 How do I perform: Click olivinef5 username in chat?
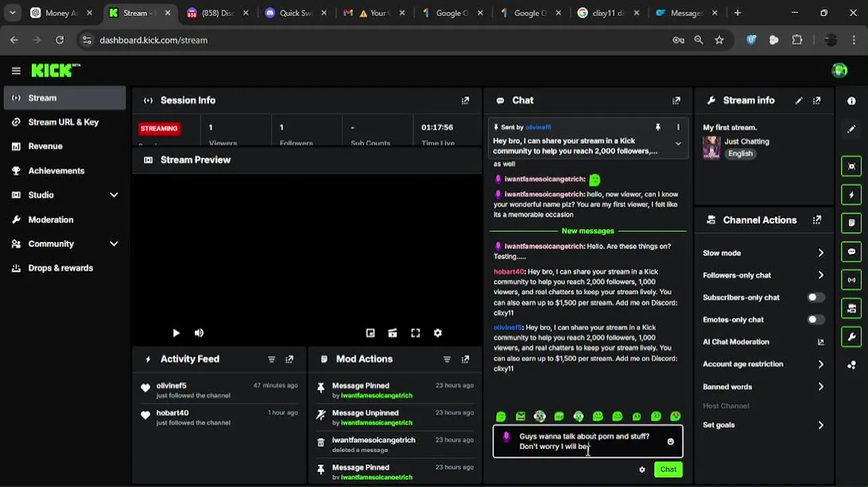508,327
